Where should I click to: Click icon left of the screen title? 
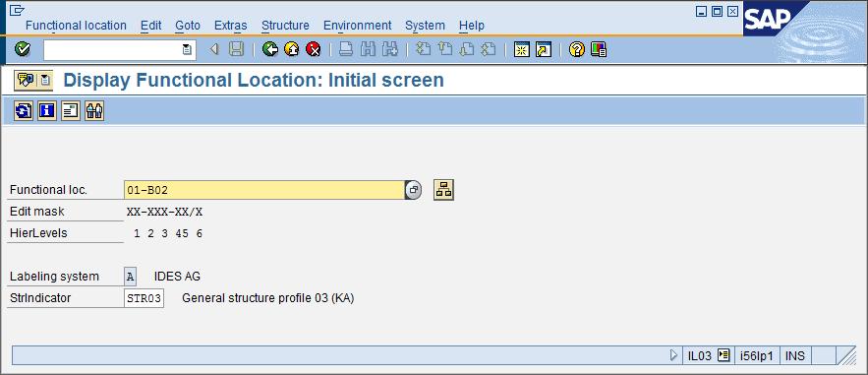(x=26, y=81)
